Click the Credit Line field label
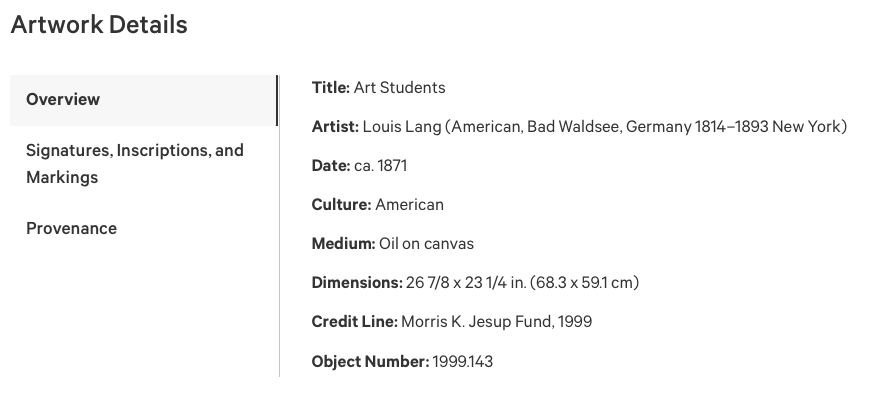The width and height of the screenshot is (878, 415). (x=354, y=322)
